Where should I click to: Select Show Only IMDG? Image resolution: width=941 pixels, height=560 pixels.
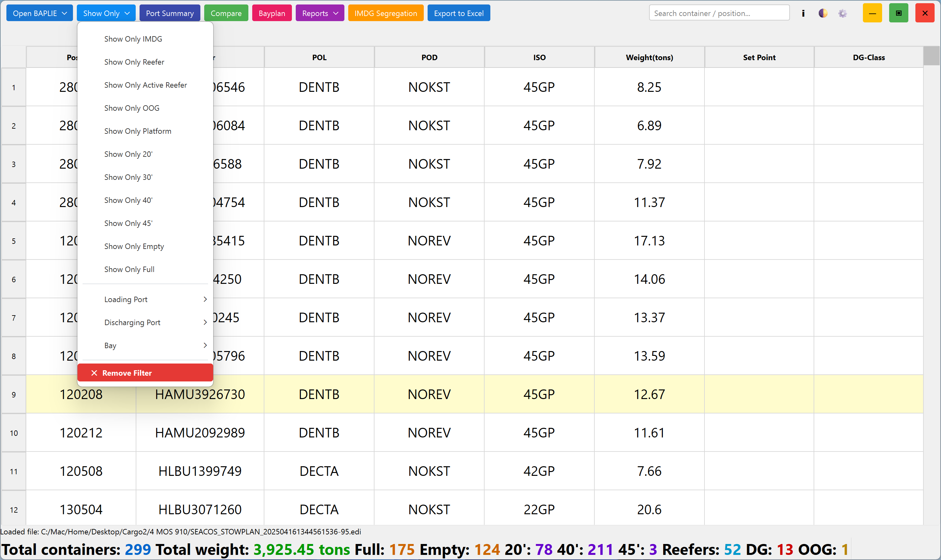pos(145,39)
